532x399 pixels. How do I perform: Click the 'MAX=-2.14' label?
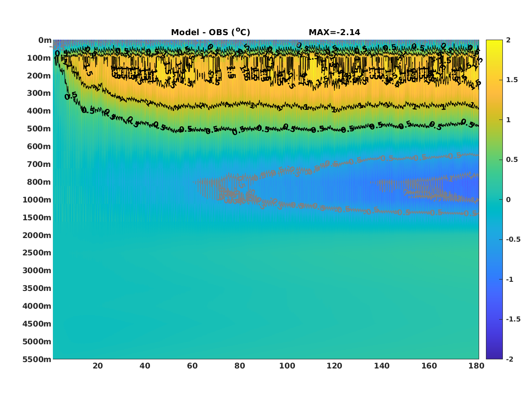click(x=334, y=32)
